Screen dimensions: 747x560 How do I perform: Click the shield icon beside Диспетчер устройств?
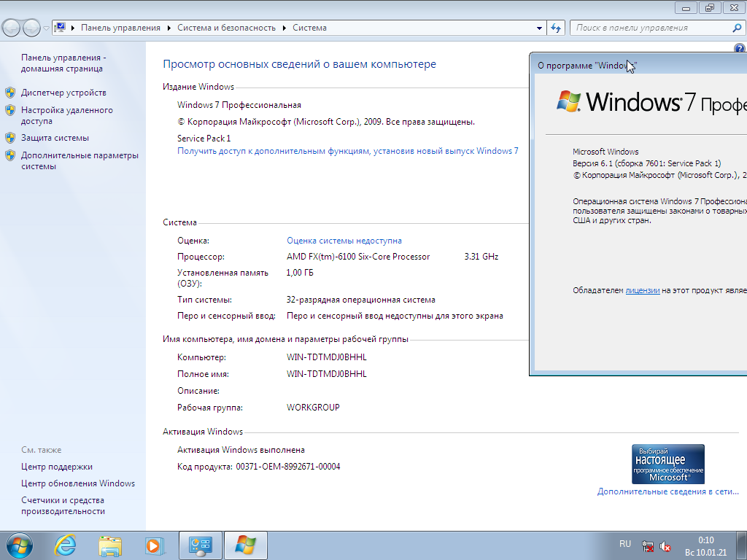pos(10,93)
